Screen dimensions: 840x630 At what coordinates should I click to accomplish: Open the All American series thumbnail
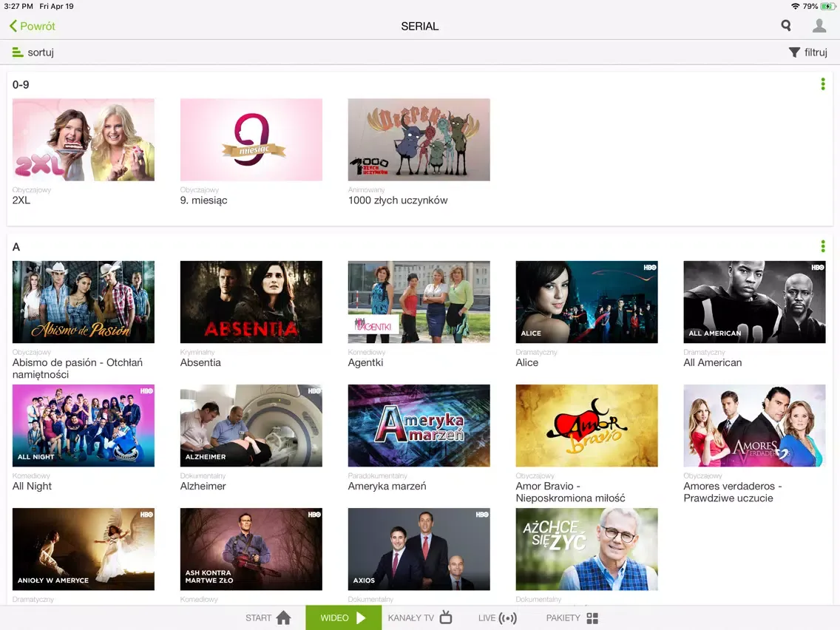[x=754, y=302]
